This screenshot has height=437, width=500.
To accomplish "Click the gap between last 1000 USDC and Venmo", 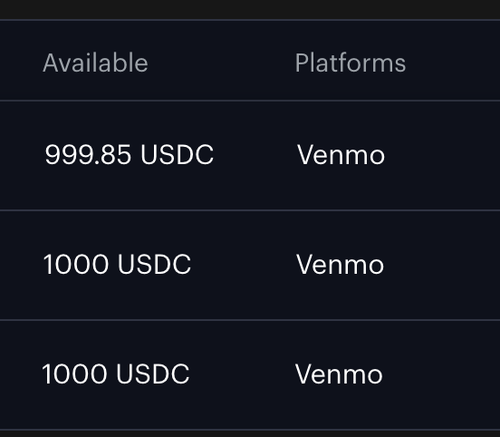I will [x=242, y=374].
